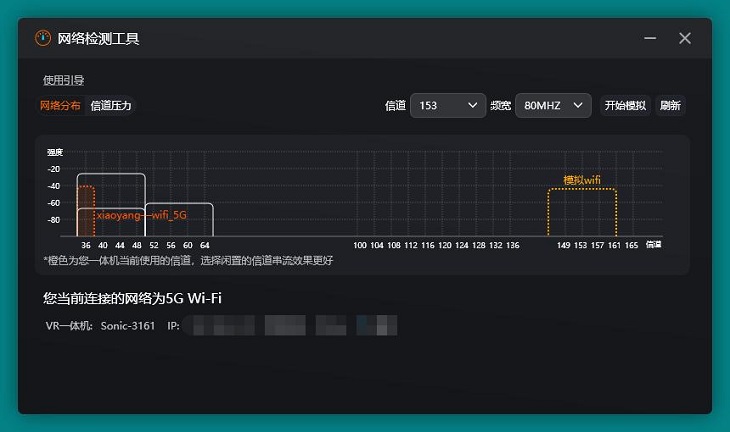Click the chevron arrow of bandwidth dropdown
The image size is (730, 432).
click(578, 105)
